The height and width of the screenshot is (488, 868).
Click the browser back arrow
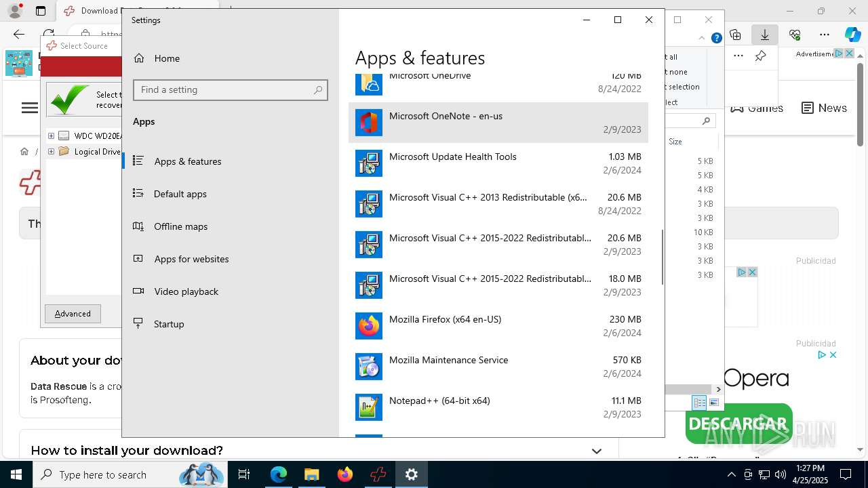click(19, 35)
